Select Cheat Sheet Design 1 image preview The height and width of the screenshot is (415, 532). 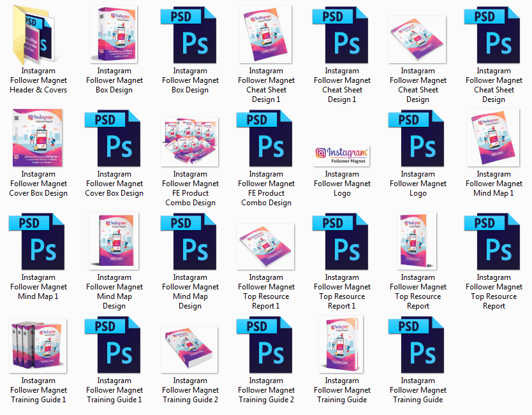click(x=265, y=34)
